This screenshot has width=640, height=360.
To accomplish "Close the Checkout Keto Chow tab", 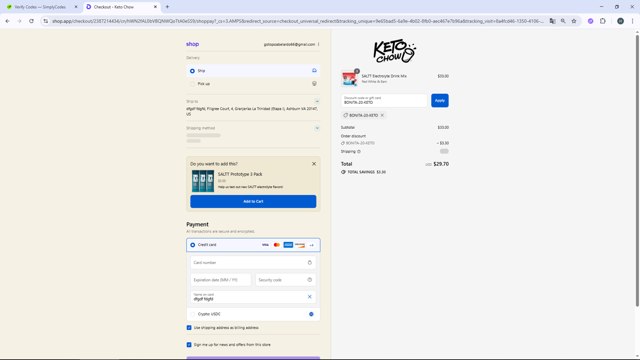I will pyautogui.click(x=155, y=7).
